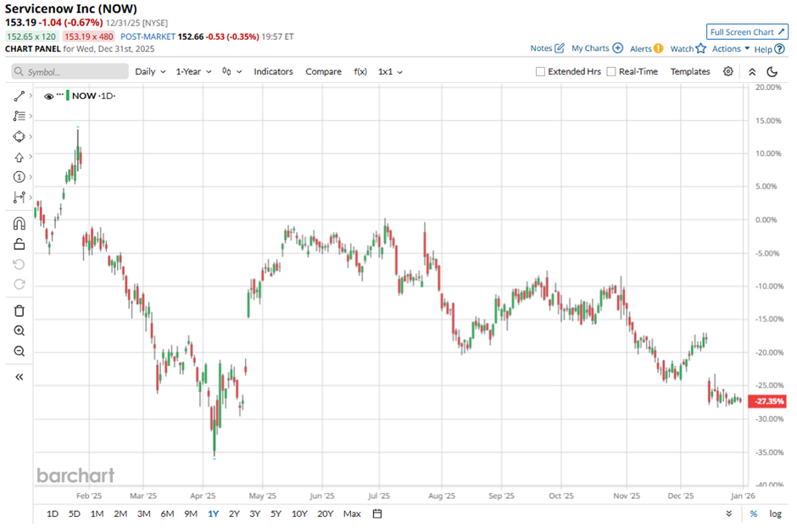This screenshot has height=532, width=797.
Task: Toggle the magnet snap mode icon
Action: coord(19,224)
